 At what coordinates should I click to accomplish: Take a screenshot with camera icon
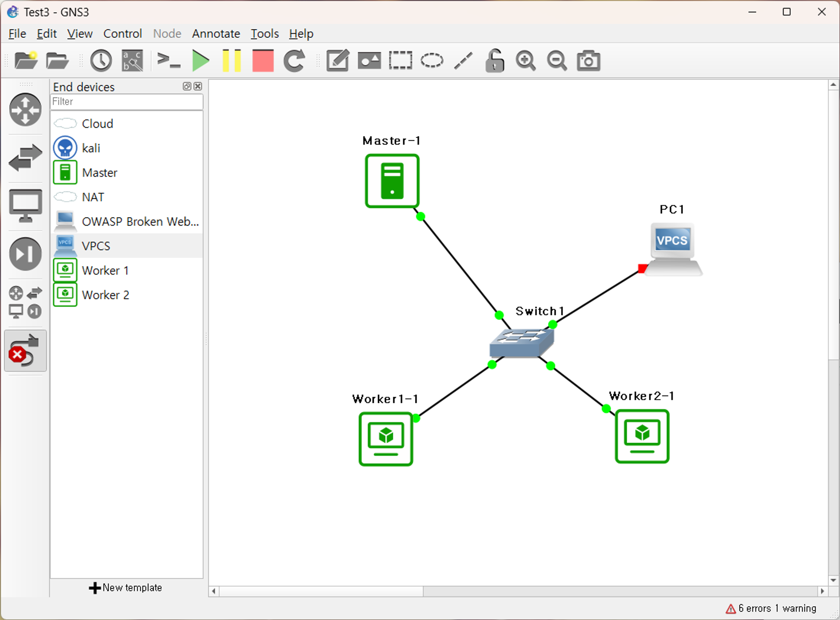click(x=588, y=60)
